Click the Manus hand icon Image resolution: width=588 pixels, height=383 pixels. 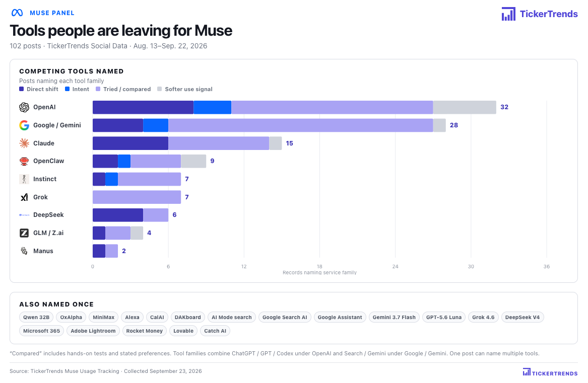click(x=24, y=251)
